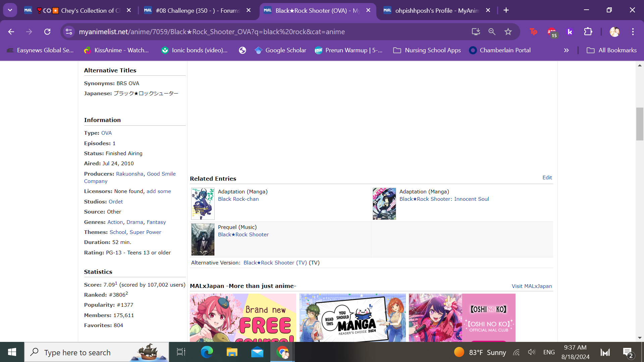Open the Windows Start menu
The width and height of the screenshot is (644, 362).
[12, 352]
